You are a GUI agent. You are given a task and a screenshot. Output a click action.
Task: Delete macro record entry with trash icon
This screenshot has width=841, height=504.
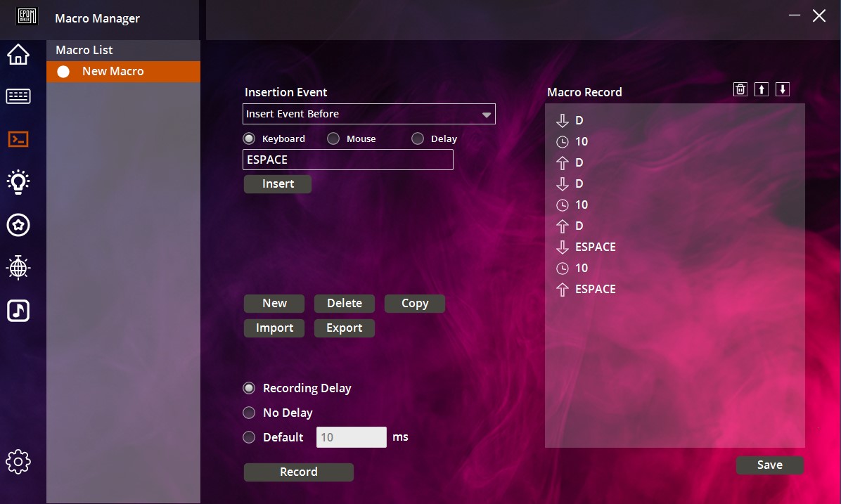click(x=740, y=89)
